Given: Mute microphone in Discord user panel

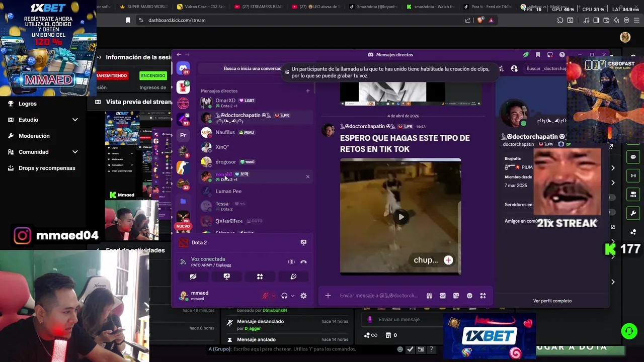Looking at the screenshot, I should (x=265, y=296).
